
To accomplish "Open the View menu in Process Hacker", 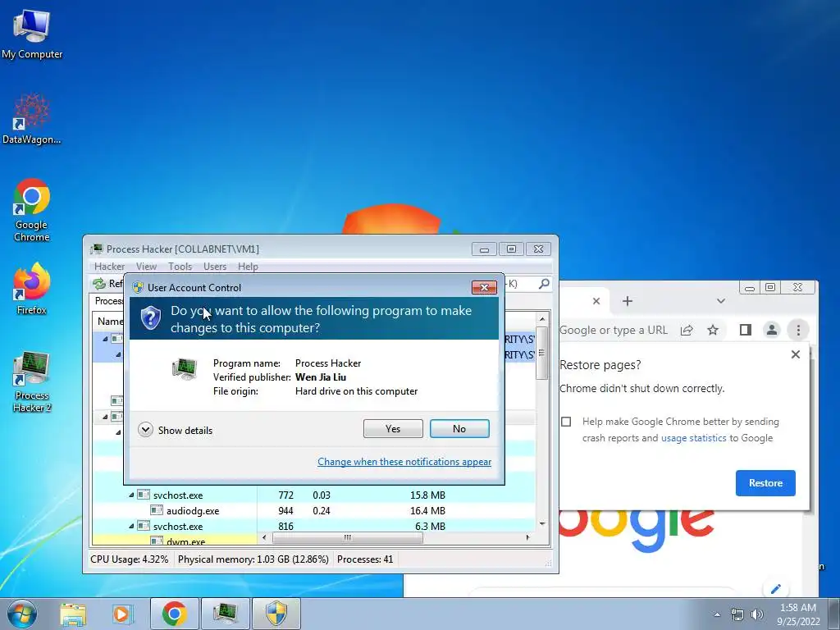I will [146, 267].
